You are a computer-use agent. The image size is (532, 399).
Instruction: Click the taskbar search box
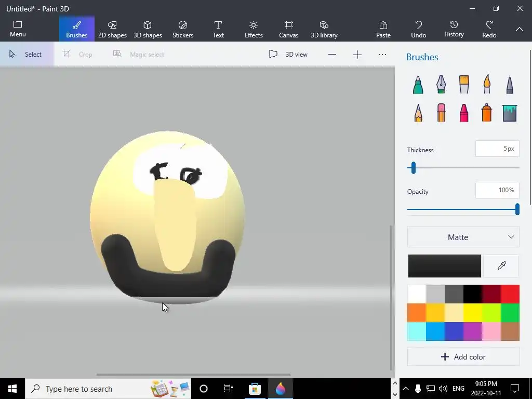point(108,389)
